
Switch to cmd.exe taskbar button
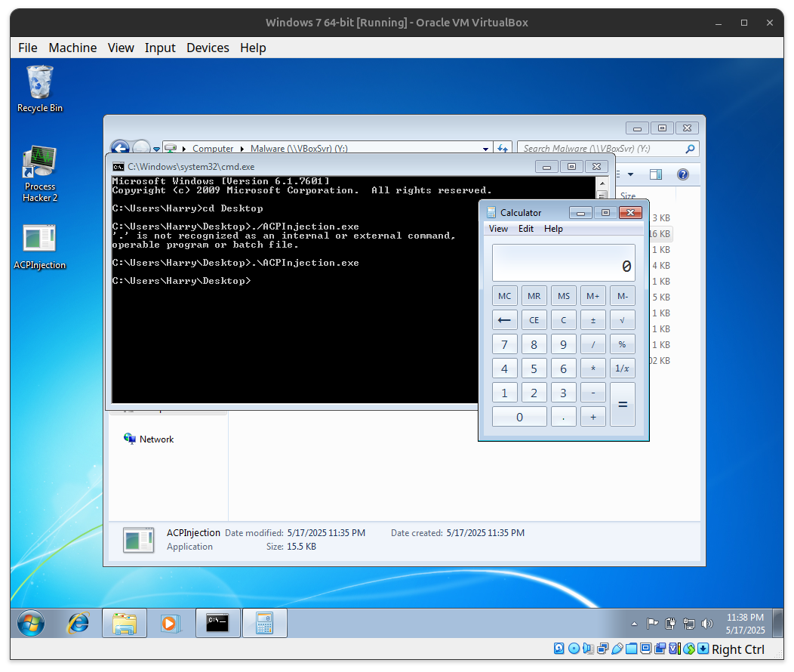click(x=217, y=623)
